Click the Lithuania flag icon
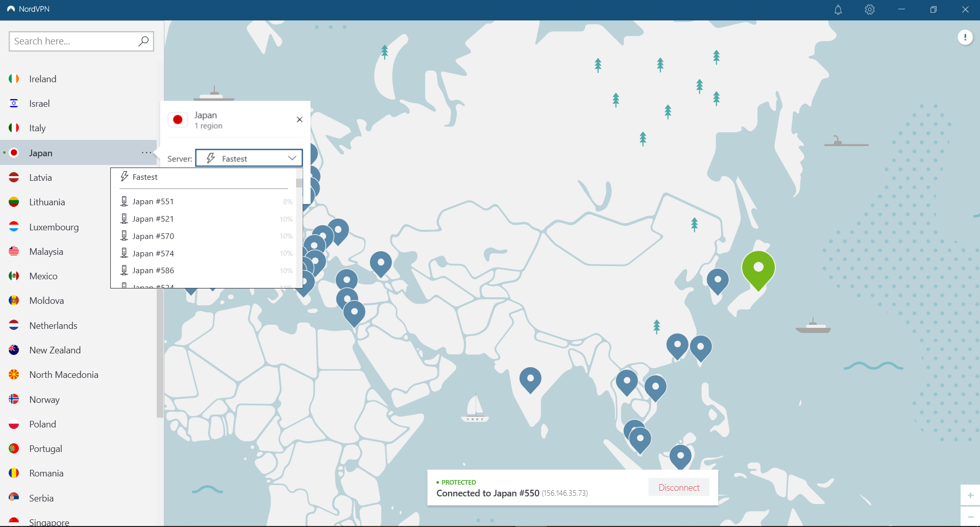This screenshot has width=980, height=527. pos(14,202)
